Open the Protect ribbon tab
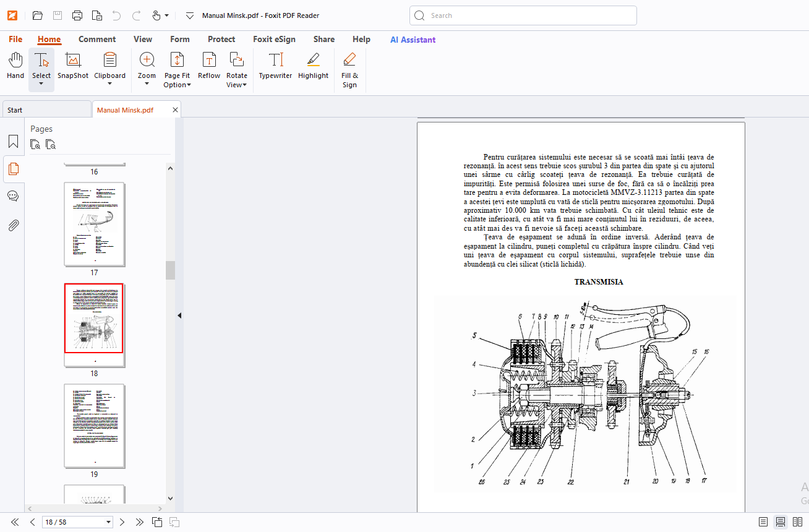 (221, 39)
